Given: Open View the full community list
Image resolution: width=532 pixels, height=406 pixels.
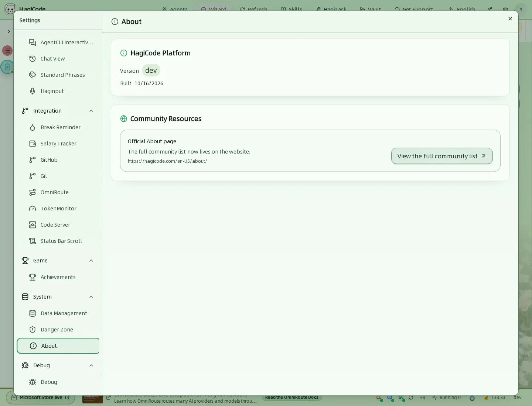Looking at the screenshot, I should click(x=442, y=156).
